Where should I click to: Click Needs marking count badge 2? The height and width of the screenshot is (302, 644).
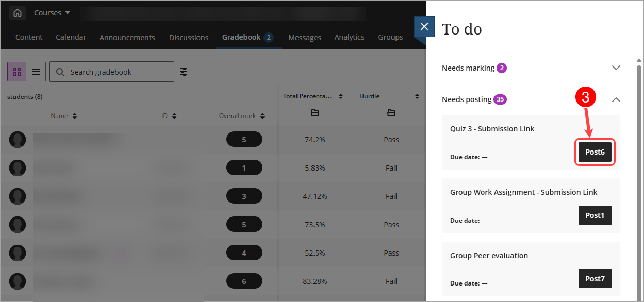[502, 68]
